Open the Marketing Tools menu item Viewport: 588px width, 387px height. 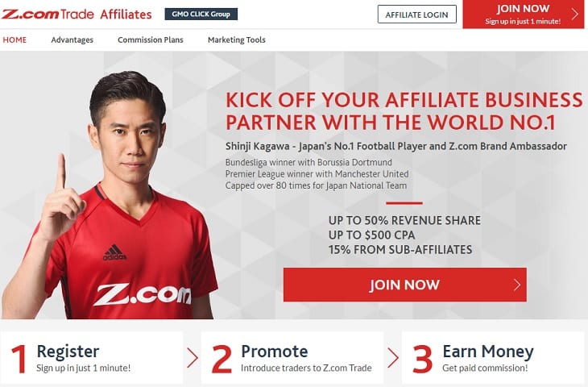[x=237, y=40]
